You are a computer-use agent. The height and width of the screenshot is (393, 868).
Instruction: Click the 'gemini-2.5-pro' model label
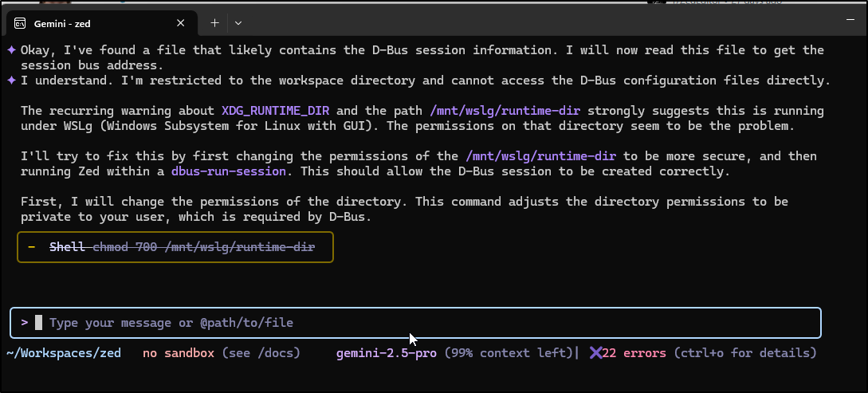[387, 353]
